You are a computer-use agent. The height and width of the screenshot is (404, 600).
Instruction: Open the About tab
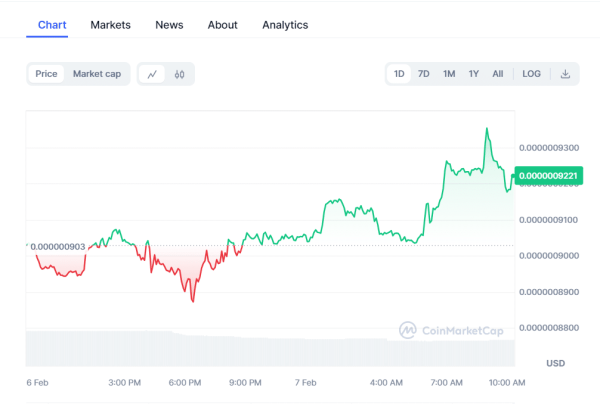click(222, 25)
